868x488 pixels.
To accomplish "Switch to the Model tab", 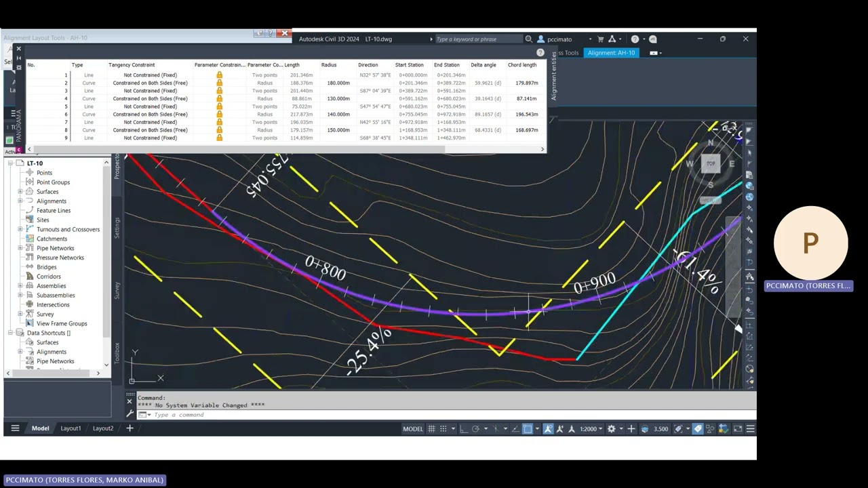I will click(x=40, y=428).
